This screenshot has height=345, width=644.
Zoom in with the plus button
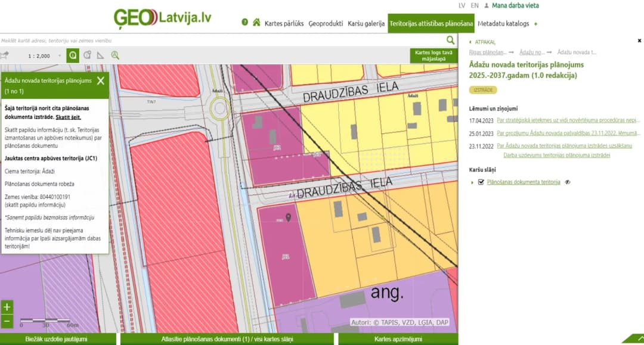pyautogui.click(x=7, y=307)
